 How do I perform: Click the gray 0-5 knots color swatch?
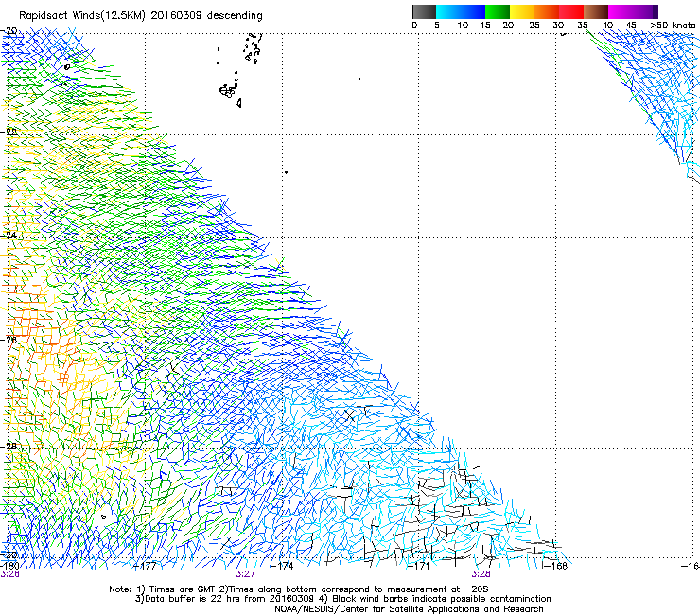(x=424, y=11)
